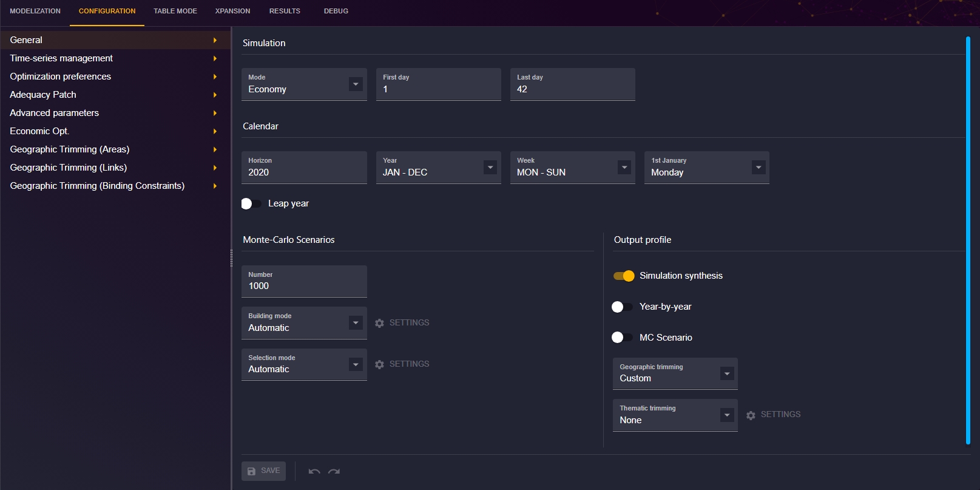This screenshot has height=490, width=980.
Task: Enable the Year-by-year switch
Action: pos(623,307)
